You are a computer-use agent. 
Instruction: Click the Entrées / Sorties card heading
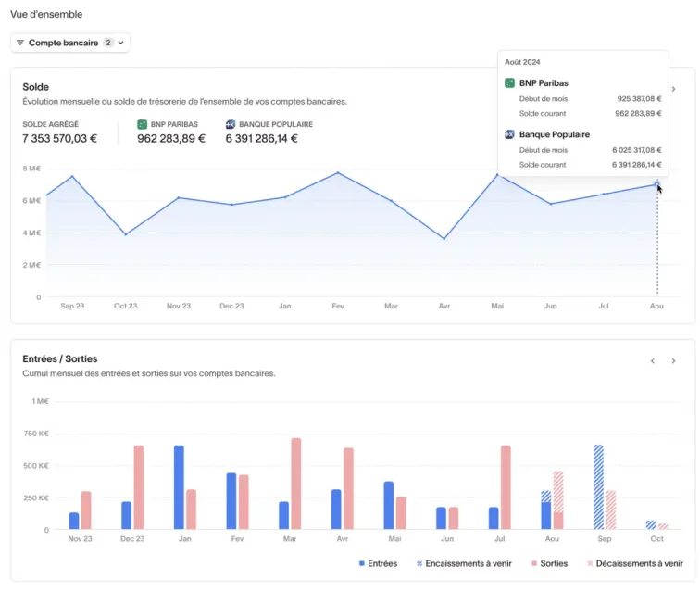[x=60, y=359]
